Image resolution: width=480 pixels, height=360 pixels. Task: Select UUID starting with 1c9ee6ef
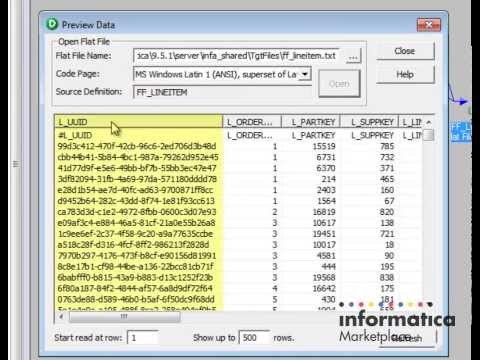[135, 234]
